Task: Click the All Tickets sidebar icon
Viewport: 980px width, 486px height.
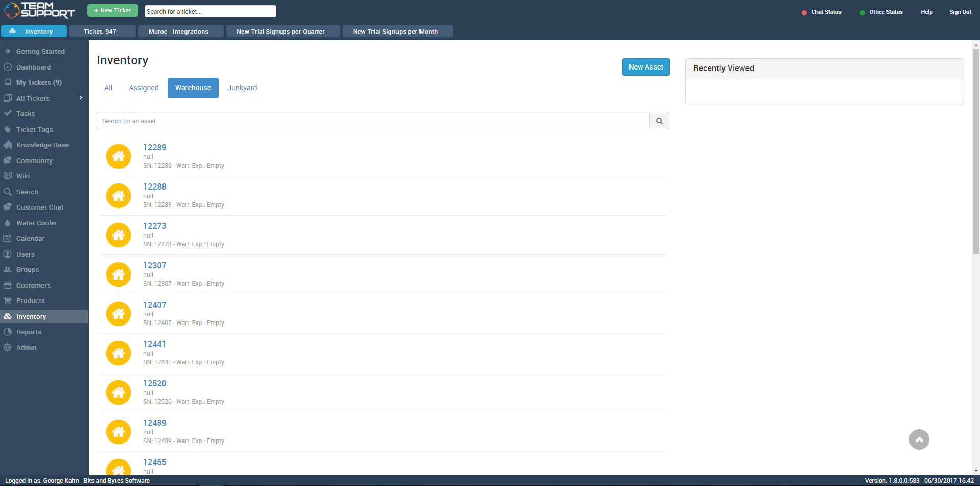Action: pyautogui.click(x=8, y=98)
